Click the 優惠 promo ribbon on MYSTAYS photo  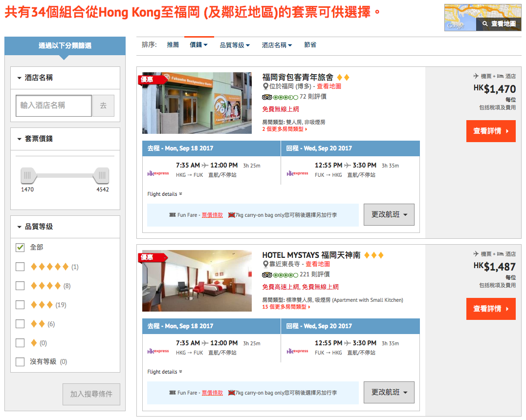[x=153, y=257]
